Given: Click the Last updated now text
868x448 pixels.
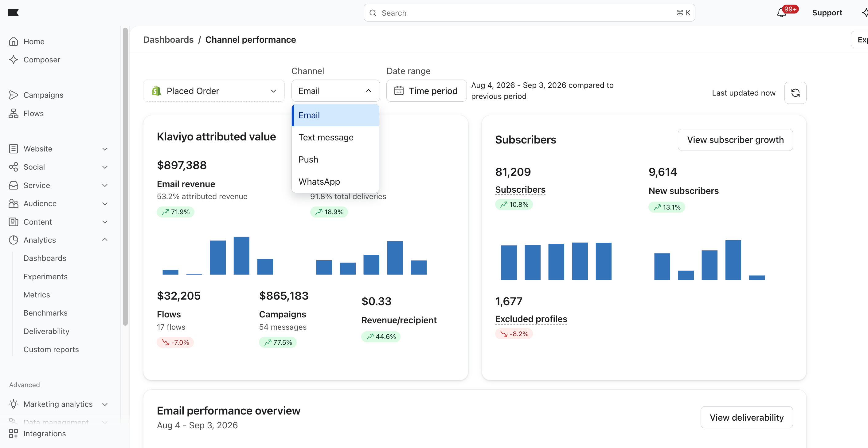Looking at the screenshot, I should (x=744, y=93).
